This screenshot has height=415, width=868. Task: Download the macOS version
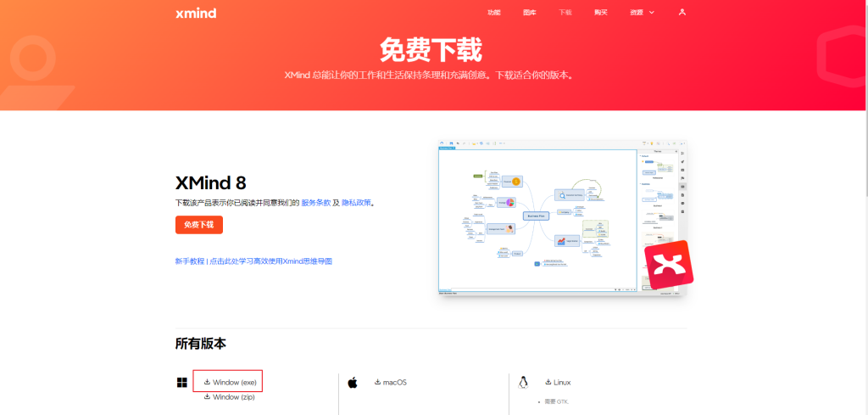390,382
